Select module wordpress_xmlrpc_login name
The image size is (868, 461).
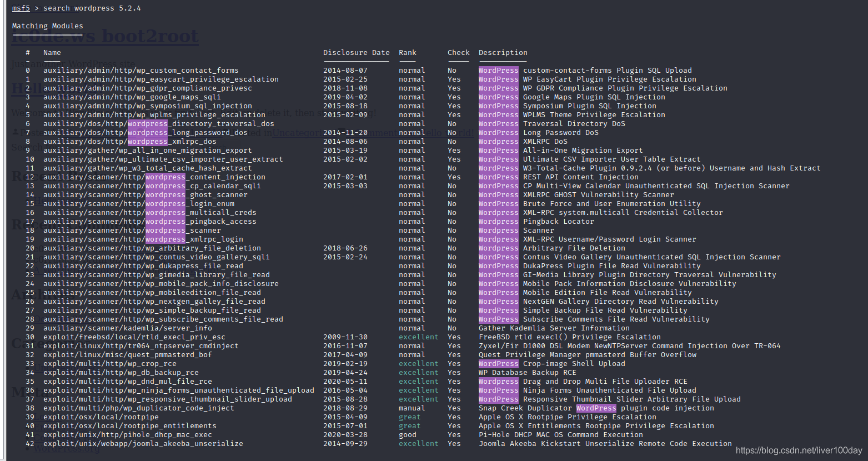click(143, 239)
